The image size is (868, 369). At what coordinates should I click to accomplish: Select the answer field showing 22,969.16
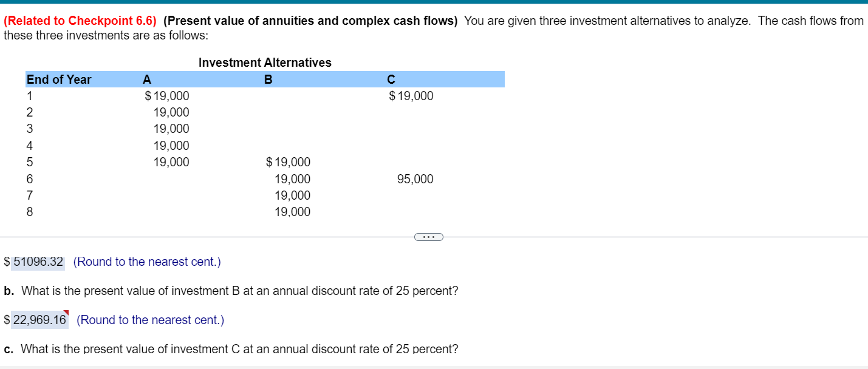click(x=38, y=320)
